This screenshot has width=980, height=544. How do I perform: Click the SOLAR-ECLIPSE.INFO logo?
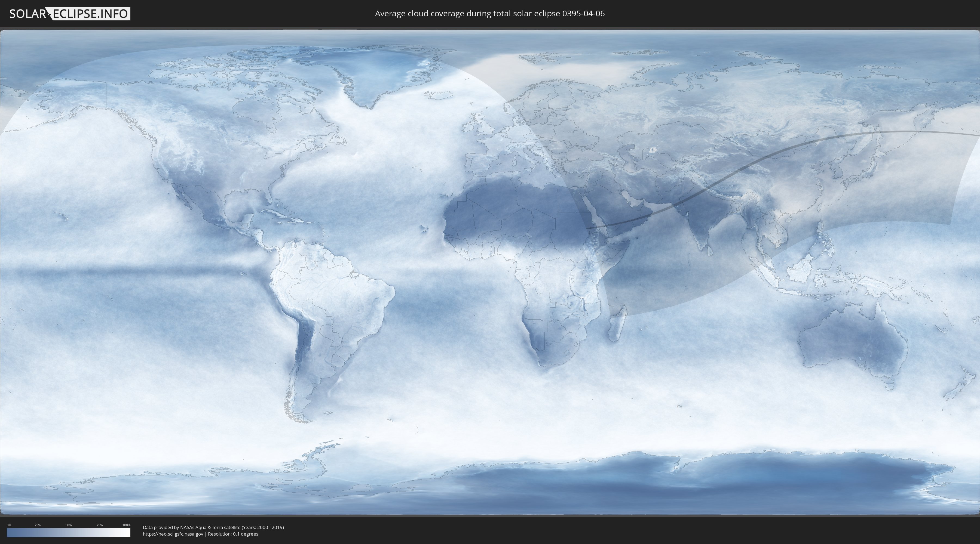point(70,14)
